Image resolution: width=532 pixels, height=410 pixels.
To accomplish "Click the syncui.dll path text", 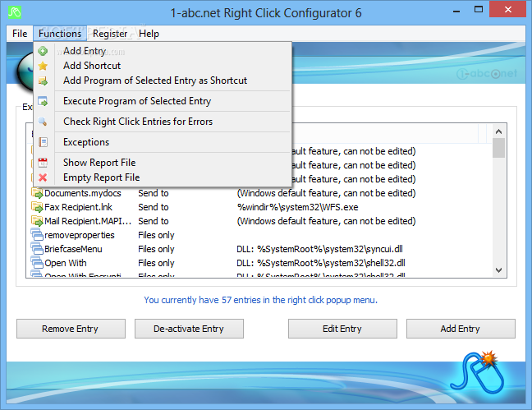I will 319,249.
